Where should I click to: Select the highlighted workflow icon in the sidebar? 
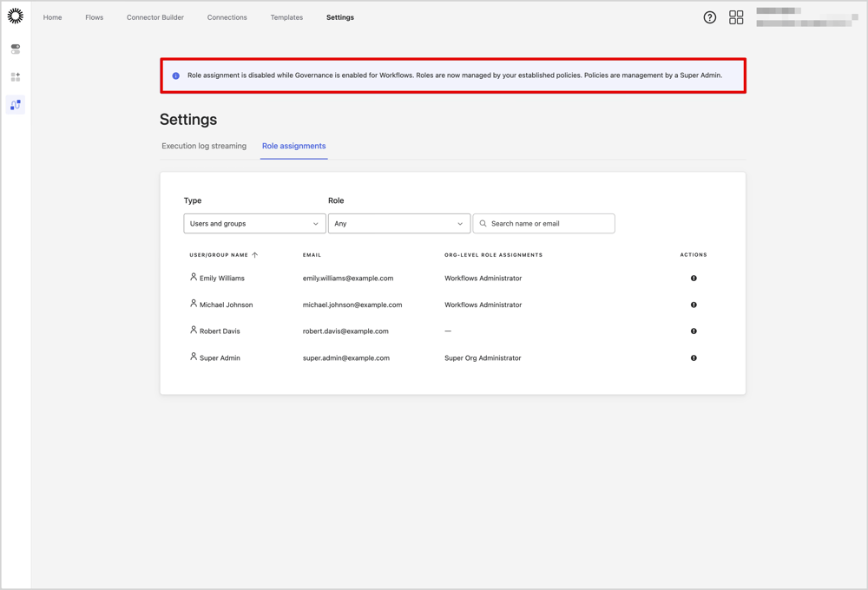(15, 104)
